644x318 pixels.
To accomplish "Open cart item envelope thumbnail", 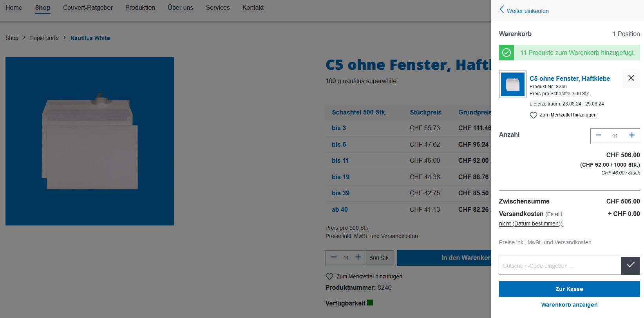I will click(512, 84).
